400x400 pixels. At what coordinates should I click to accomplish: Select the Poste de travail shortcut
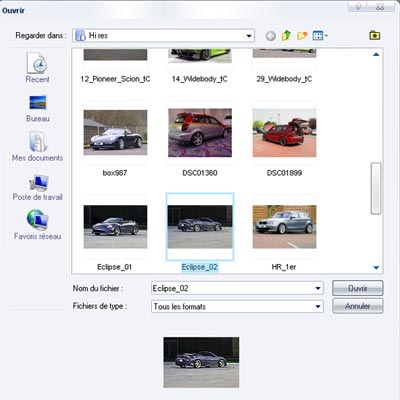[37, 187]
